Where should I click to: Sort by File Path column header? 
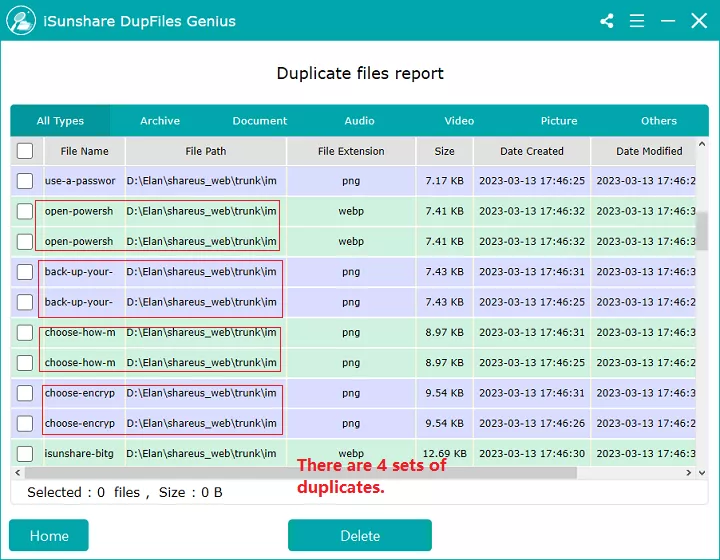(x=206, y=151)
